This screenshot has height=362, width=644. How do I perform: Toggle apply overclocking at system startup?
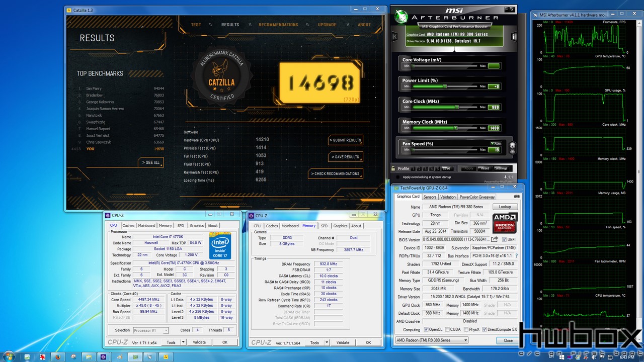[397, 177]
